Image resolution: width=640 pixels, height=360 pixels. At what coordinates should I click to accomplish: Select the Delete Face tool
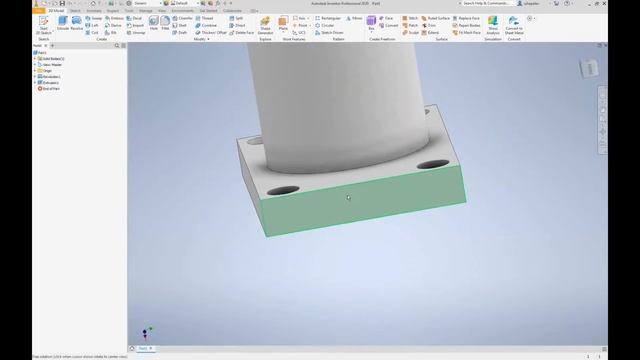[x=241, y=32]
